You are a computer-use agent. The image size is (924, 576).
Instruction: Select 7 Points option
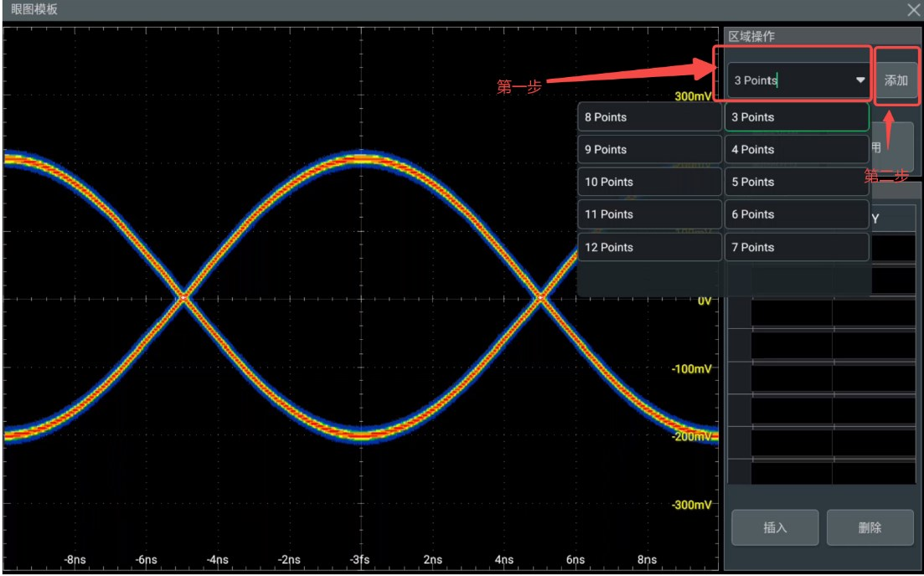click(x=796, y=247)
